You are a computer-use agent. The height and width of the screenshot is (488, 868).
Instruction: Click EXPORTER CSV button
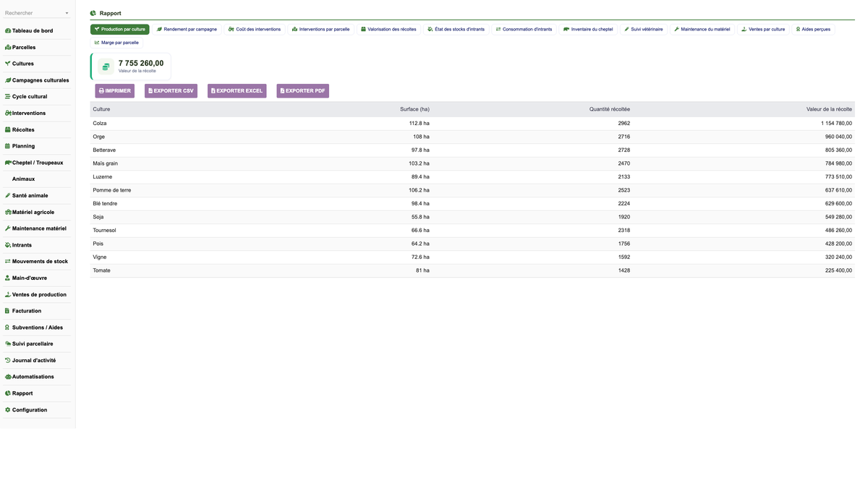171,91
